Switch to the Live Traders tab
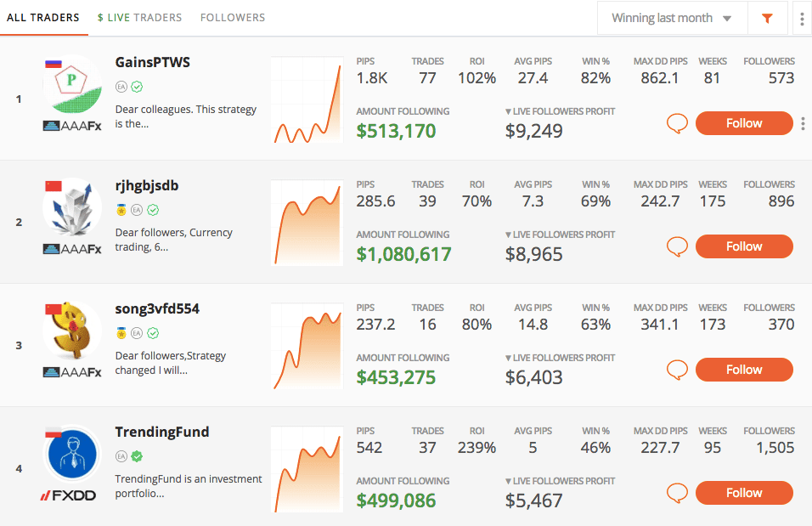This screenshot has height=526, width=812. pos(139,17)
